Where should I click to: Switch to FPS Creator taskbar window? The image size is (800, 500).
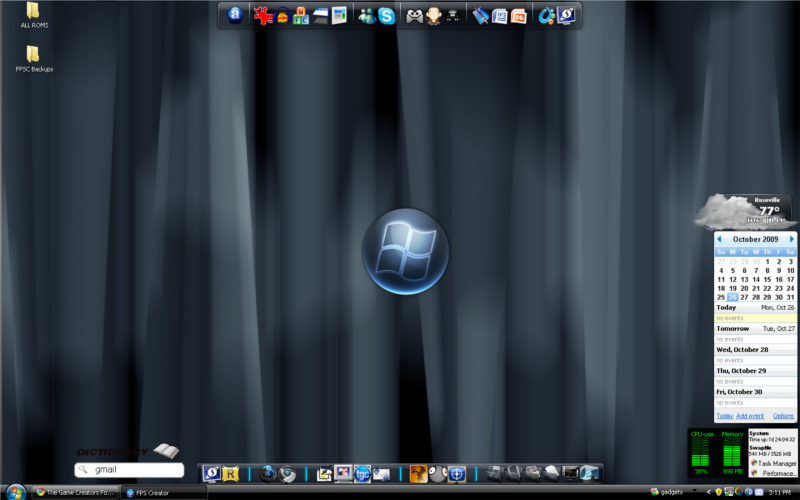[x=164, y=493]
